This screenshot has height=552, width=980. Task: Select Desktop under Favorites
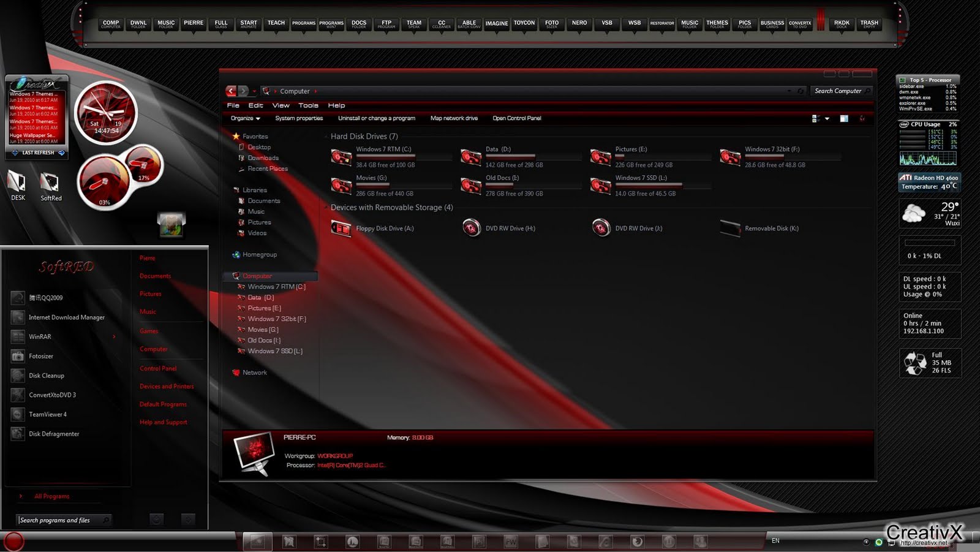(x=259, y=147)
